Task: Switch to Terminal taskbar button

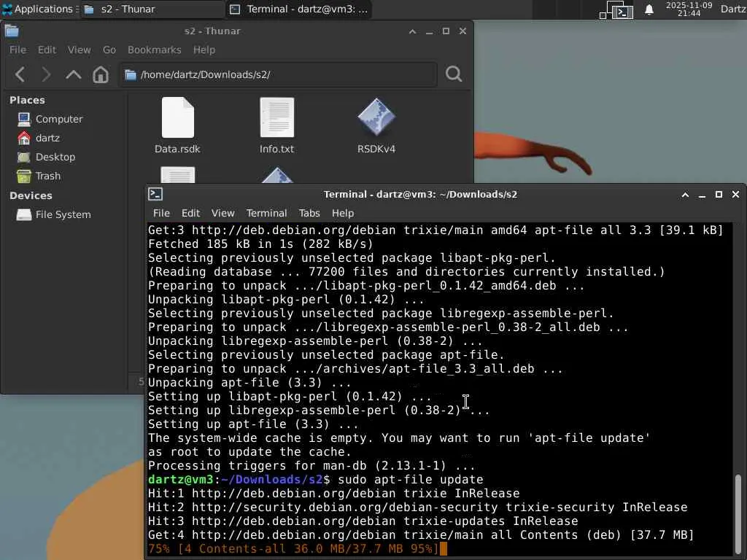Action: pyautogui.click(x=299, y=9)
